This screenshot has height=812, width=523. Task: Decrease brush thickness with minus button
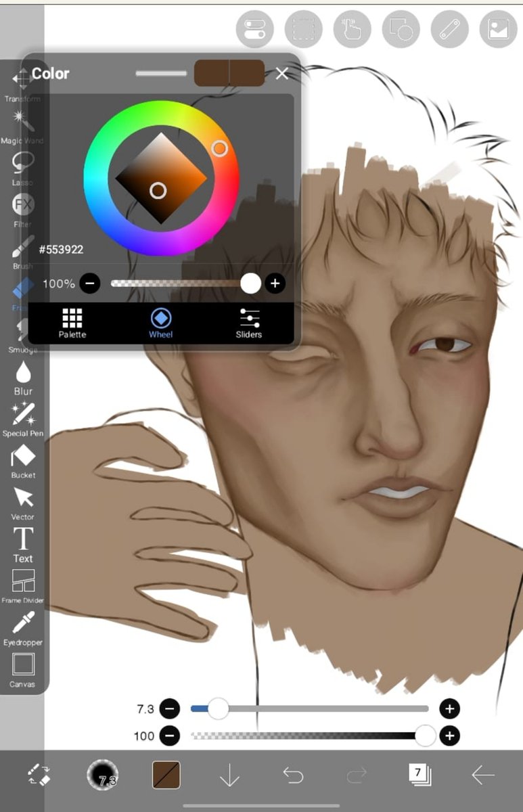coord(169,709)
